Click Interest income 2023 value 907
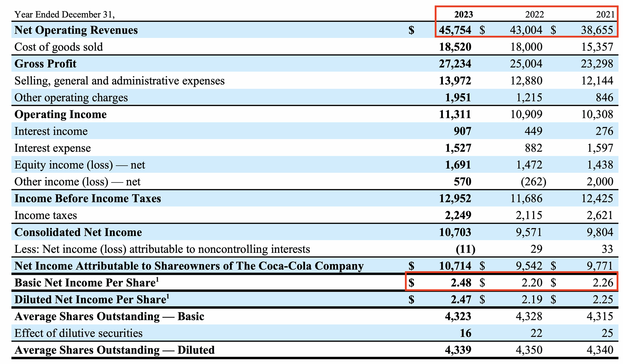Image resolution: width=623 pixels, height=364 pixels. [x=462, y=131]
